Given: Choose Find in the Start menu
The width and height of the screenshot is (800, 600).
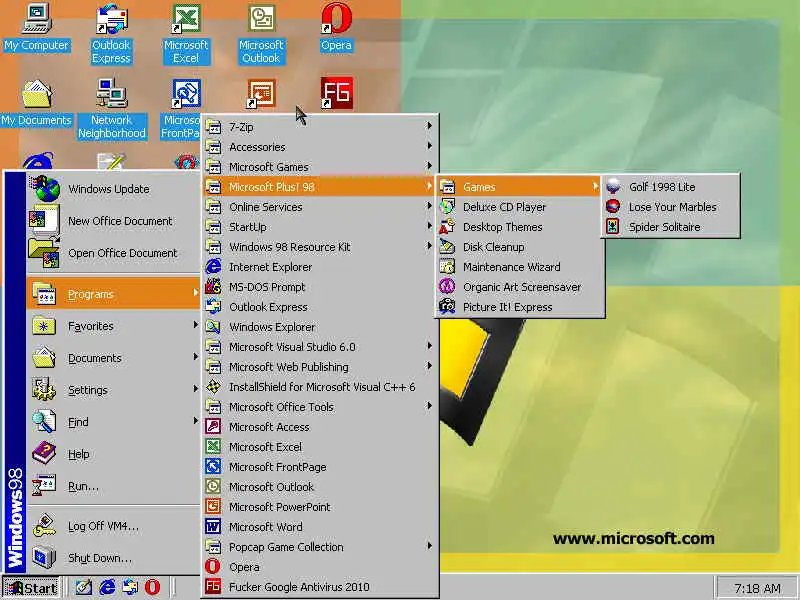Looking at the screenshot, I should click(113, 422).
